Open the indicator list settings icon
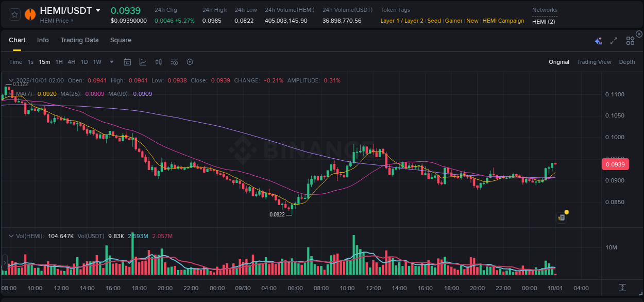 click(x=174, y=61)
